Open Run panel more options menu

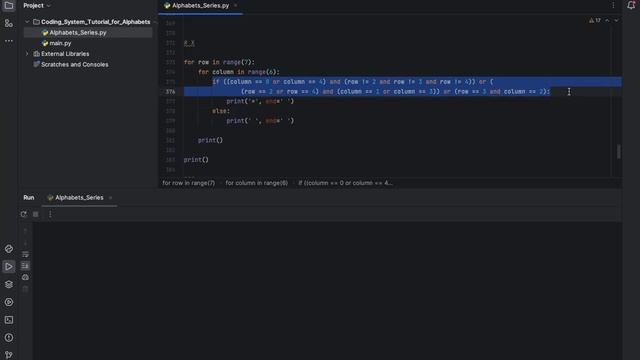point(50,214)
